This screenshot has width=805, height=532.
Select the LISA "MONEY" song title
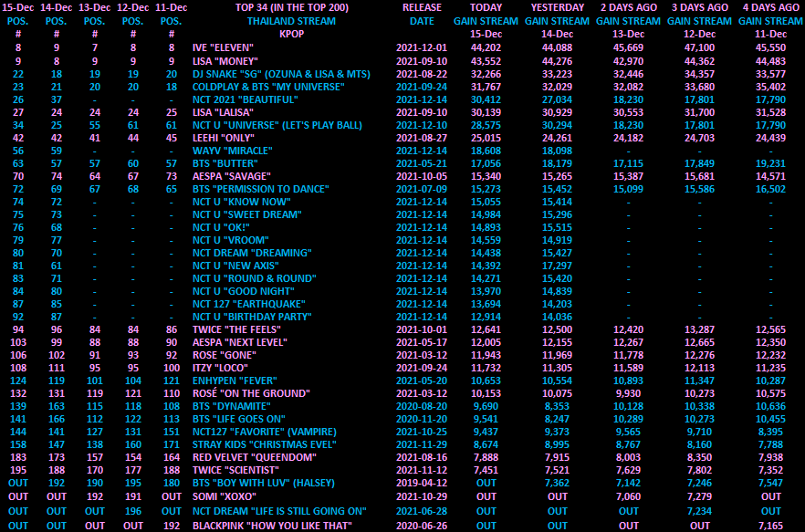[225, 61]
